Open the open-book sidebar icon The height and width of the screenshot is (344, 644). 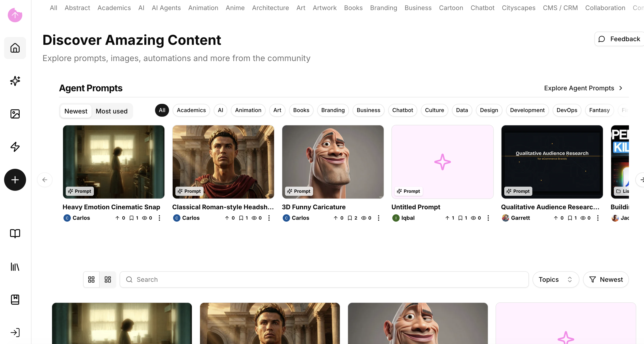tap(15, 233)
